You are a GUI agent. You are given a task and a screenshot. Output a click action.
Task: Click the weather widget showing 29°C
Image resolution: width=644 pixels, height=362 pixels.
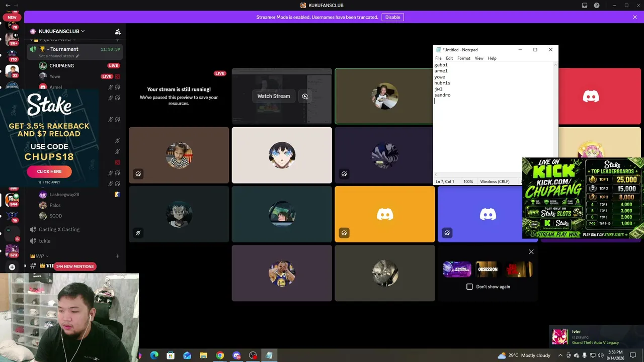(524, 355)
